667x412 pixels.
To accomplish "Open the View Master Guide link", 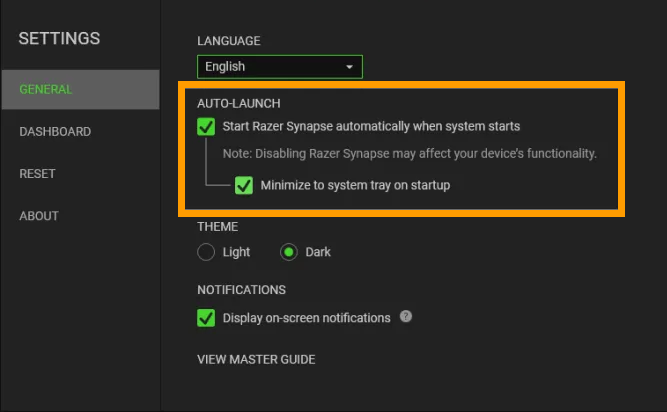I will pos(256,359).
